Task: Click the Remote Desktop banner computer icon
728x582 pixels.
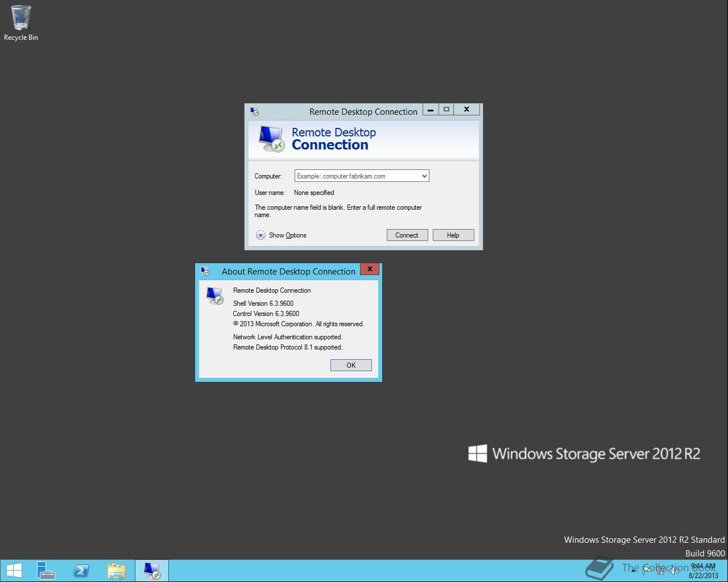Action: tap(271, 138)
